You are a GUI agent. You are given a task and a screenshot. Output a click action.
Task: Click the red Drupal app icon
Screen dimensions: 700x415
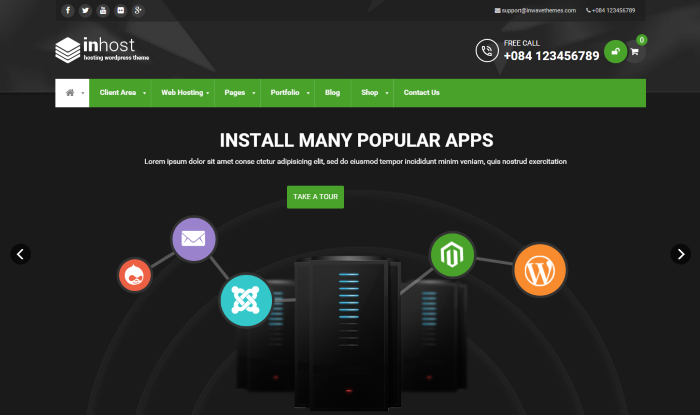(x=134, y=275)
